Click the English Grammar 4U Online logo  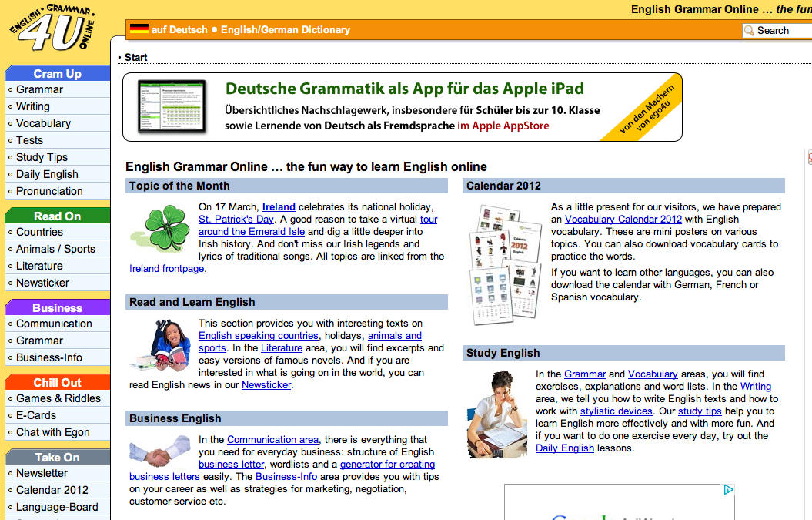pyautogui.click(x=53, y=28)
